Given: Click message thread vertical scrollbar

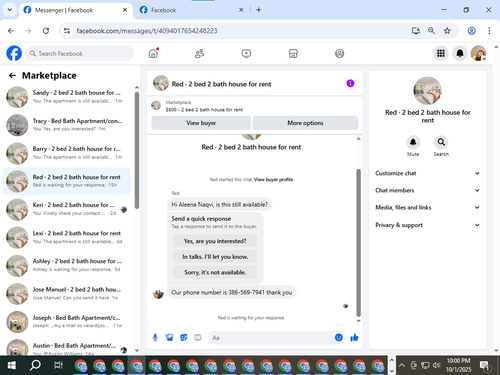Looking at the screenshot, I should click(358, 243).
